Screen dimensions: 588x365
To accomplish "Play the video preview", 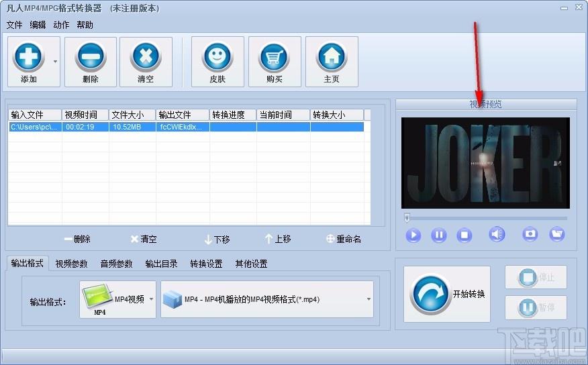I will pos(413,235).
